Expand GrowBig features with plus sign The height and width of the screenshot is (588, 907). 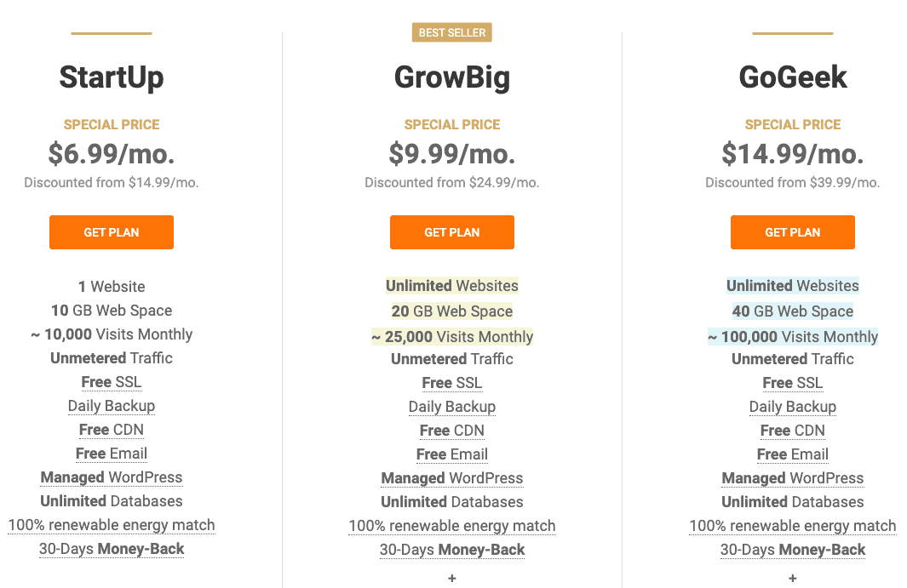point(452,579)
